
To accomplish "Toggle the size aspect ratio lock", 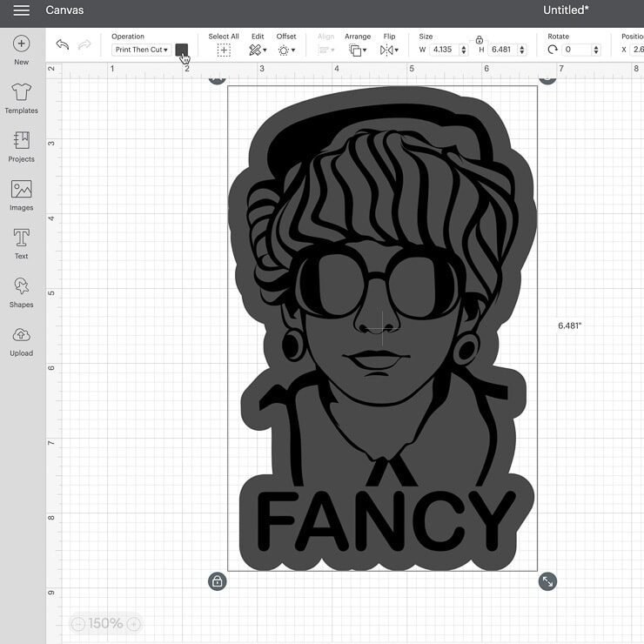I will coord(480,40).
